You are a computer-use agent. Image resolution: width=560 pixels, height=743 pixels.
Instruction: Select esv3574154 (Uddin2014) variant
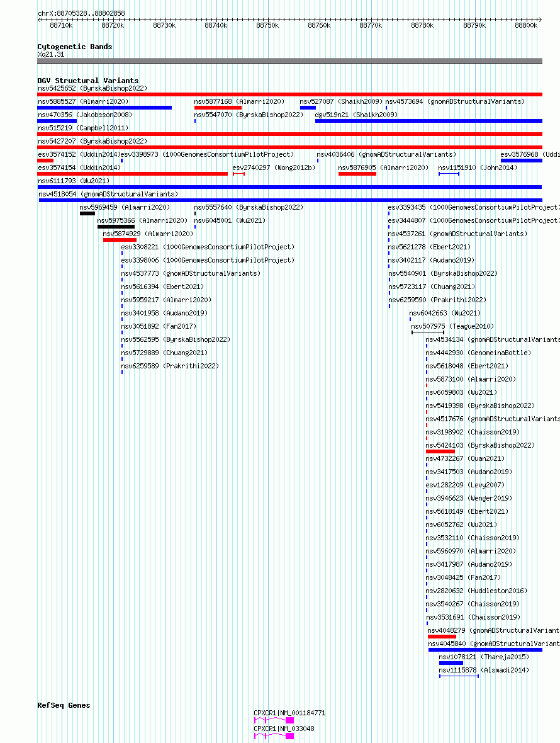tap(79, 167)
